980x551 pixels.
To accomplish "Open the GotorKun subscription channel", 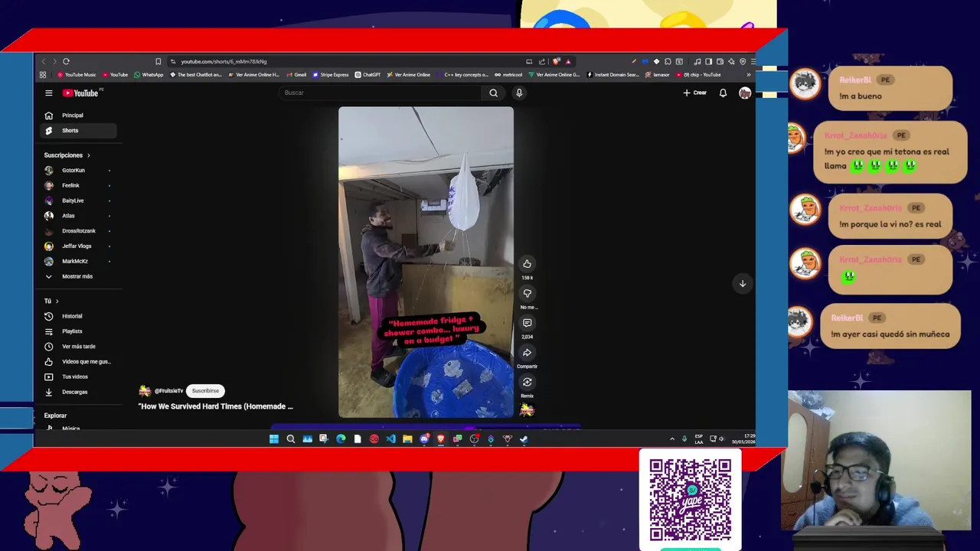I will [78, 170].
